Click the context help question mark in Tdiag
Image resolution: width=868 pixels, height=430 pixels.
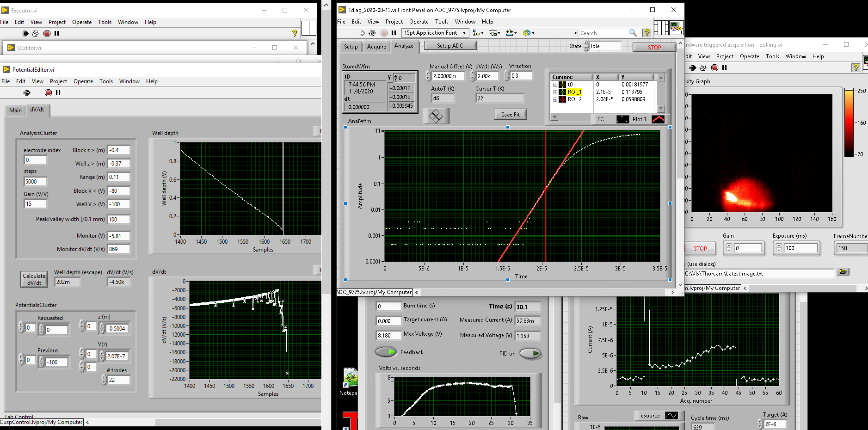point(646,33)
